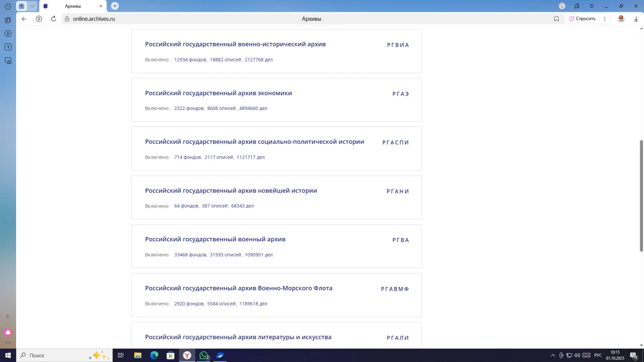Click the page vertical scrollbar thumb
The image size is (644, 362).
click(641, 196)
